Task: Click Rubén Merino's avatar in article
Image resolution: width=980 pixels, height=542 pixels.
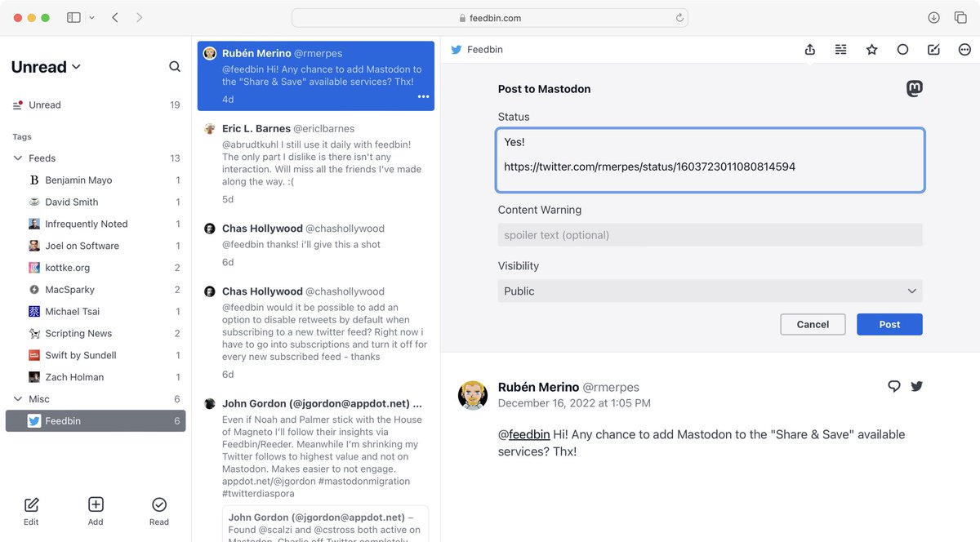Action: point(473,395)
